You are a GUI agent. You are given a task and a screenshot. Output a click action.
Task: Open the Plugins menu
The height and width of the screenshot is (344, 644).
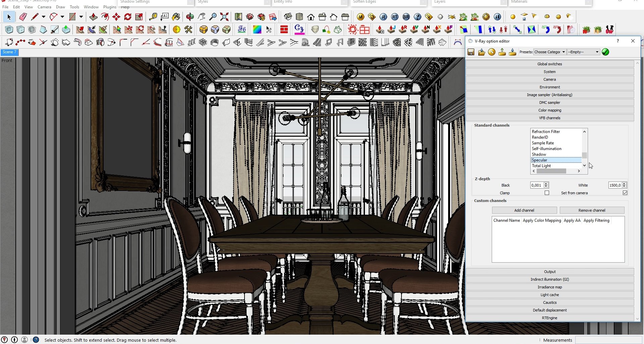[110, 7]
